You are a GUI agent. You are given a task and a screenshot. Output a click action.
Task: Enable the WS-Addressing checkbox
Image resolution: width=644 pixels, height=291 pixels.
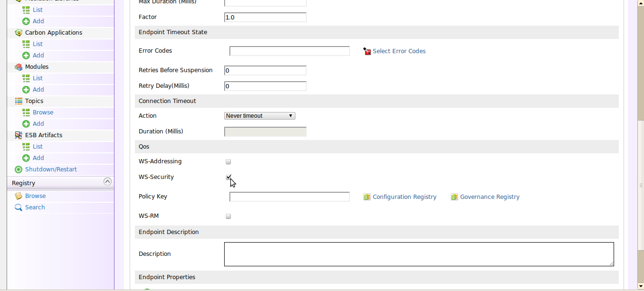click(228, 161)
